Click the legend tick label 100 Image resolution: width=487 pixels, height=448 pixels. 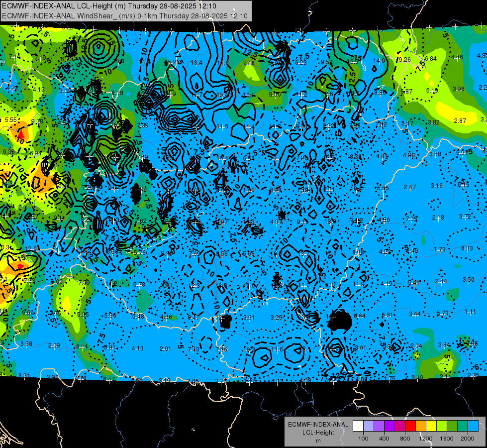point(363,439)
